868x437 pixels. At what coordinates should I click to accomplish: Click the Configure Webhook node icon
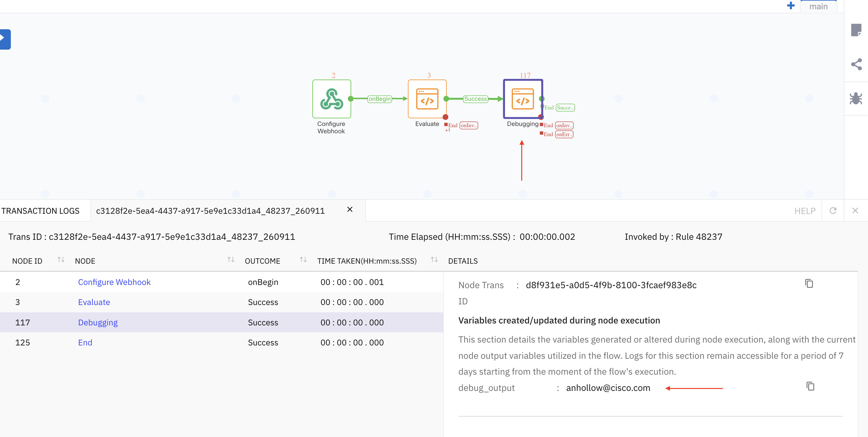(331, 99)
